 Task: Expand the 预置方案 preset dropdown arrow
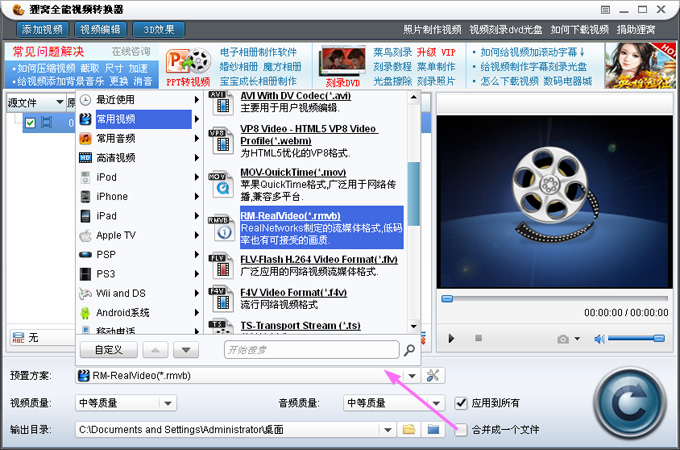pyautogui.click(x=412, y=376)
